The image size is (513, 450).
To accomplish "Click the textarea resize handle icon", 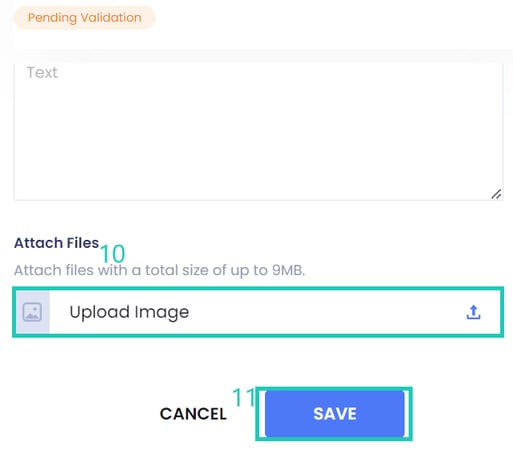I will pos(496,194).
